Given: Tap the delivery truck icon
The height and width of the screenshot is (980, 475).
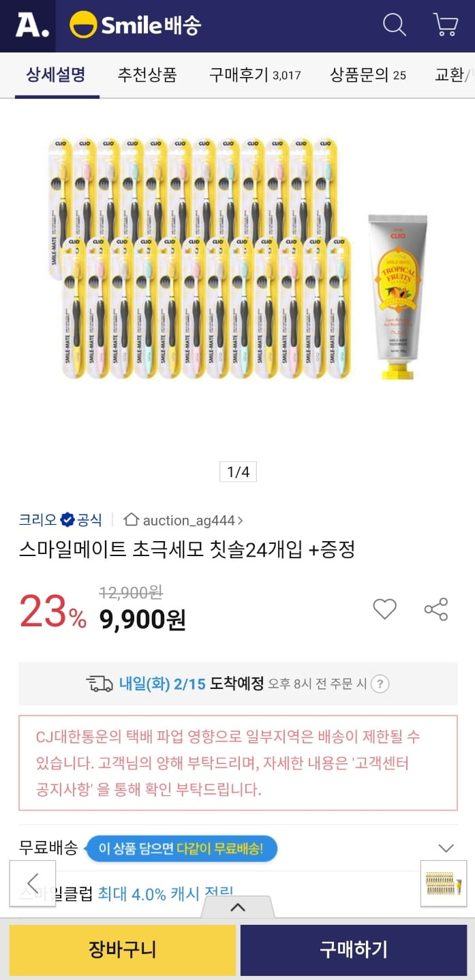Looking at the screenshot, I should (99, 684).
